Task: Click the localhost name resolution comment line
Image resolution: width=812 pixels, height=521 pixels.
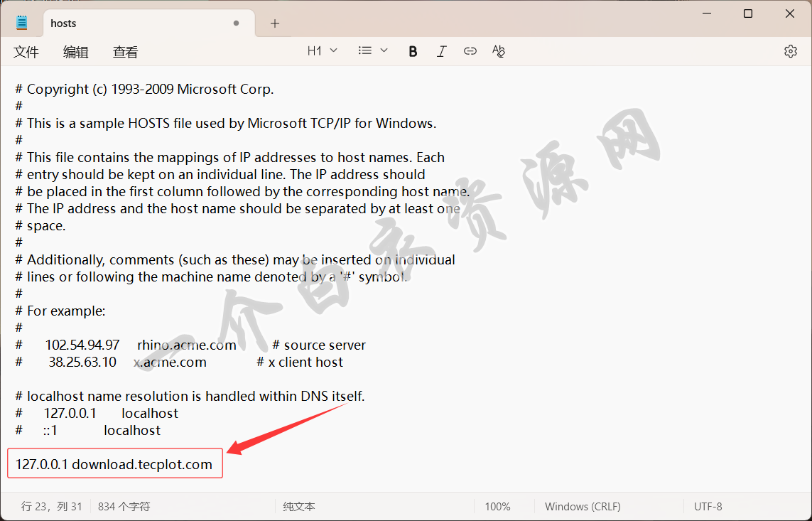Action: click(x=190, y=396)
